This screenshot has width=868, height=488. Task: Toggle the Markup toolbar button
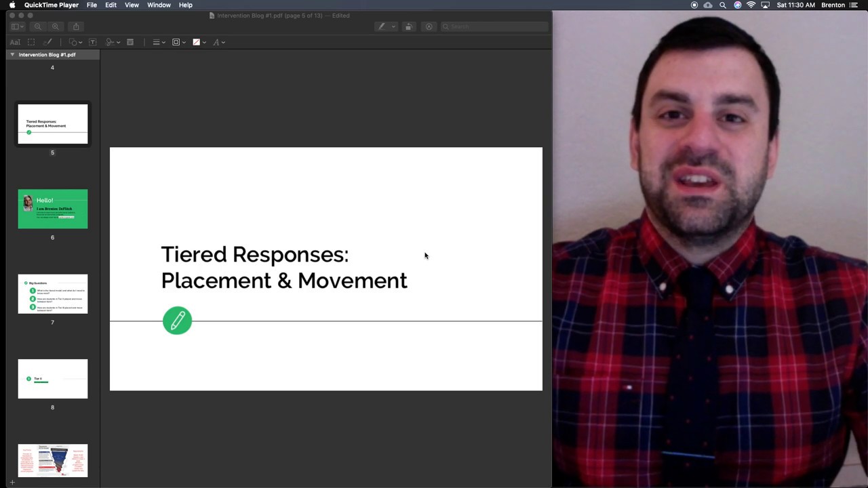[429, 26]
